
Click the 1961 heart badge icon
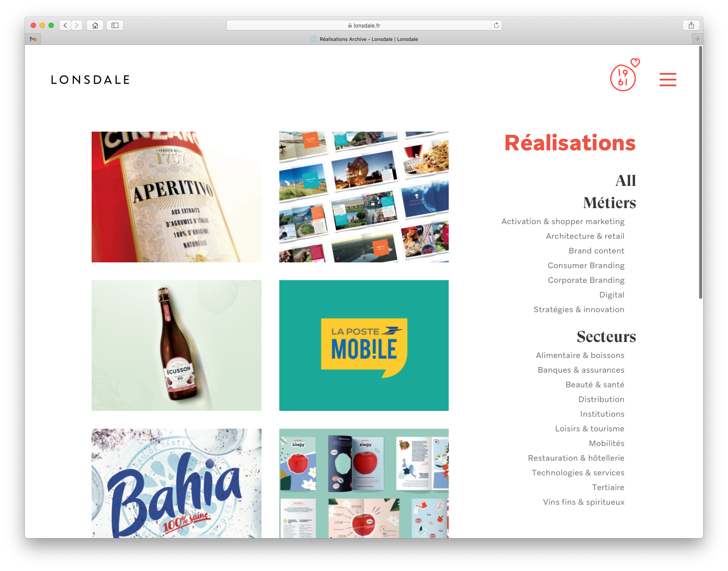click(x=623, y=76)
